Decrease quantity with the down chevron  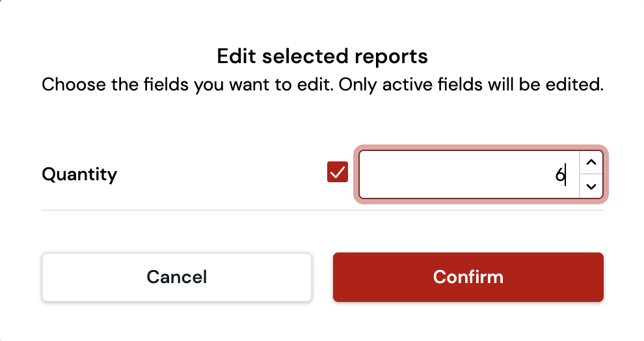pyautogui.click(x=591, y=187)
